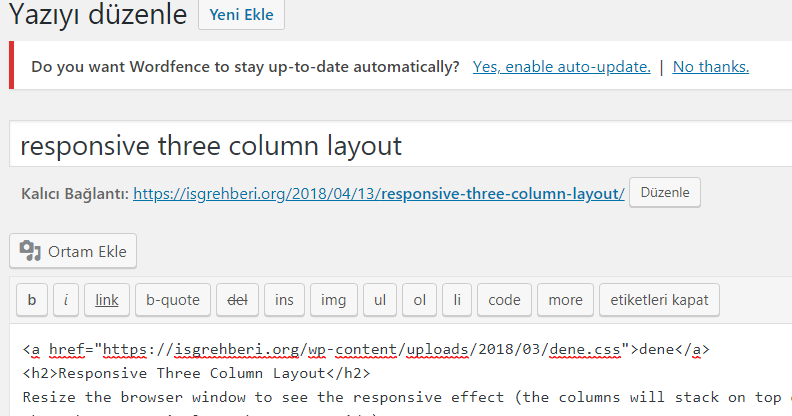Click the Yeni Ekle button
Image resolution: width=792 pixels, height=416 pixels.
click(x=241, y=15)
